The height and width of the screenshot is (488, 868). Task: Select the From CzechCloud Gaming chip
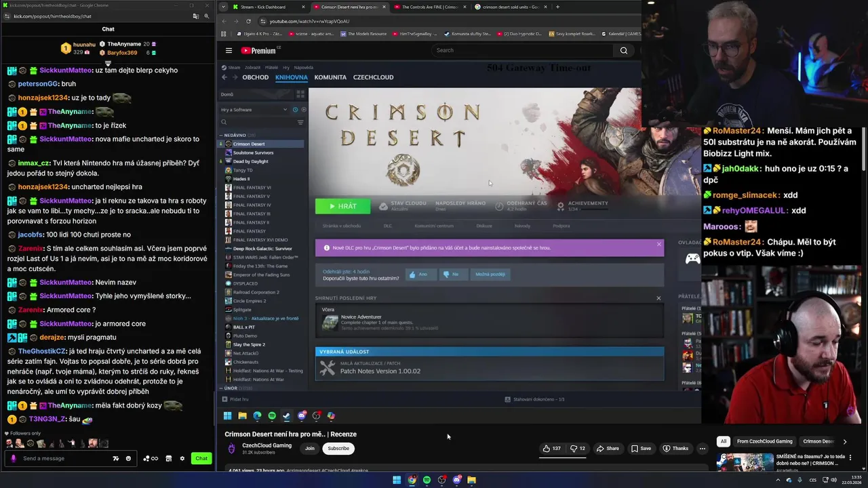click(764, 441)
